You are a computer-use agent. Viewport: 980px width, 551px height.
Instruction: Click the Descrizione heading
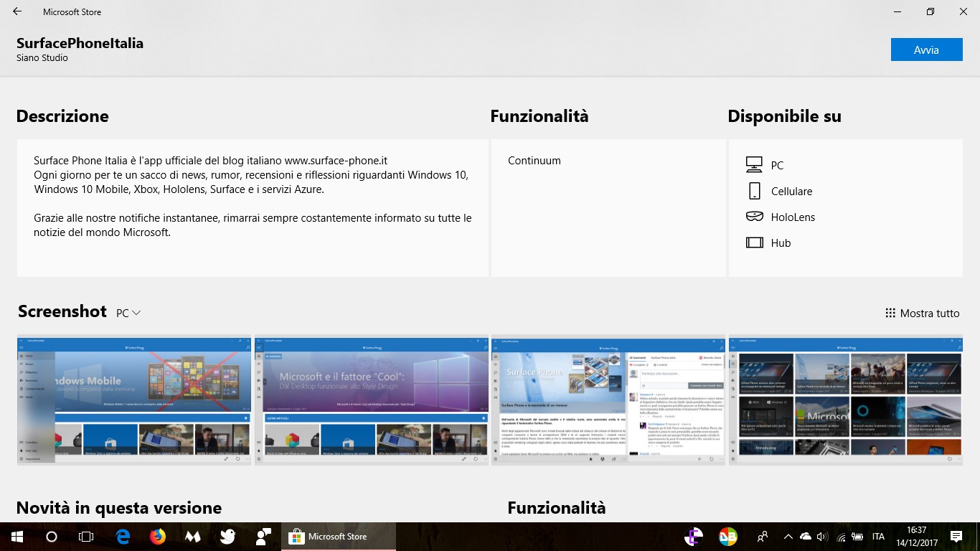point(62,116)
